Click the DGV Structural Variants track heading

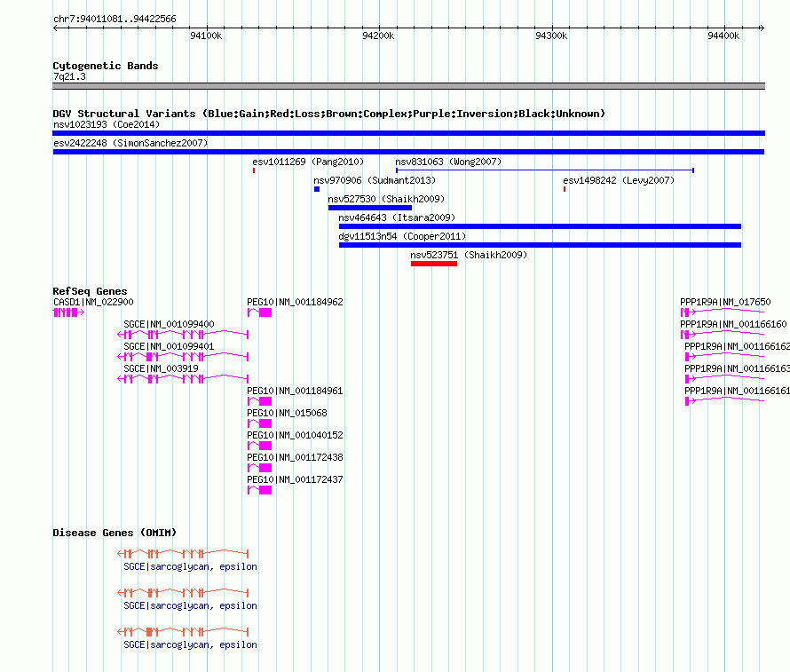[329, 114]
